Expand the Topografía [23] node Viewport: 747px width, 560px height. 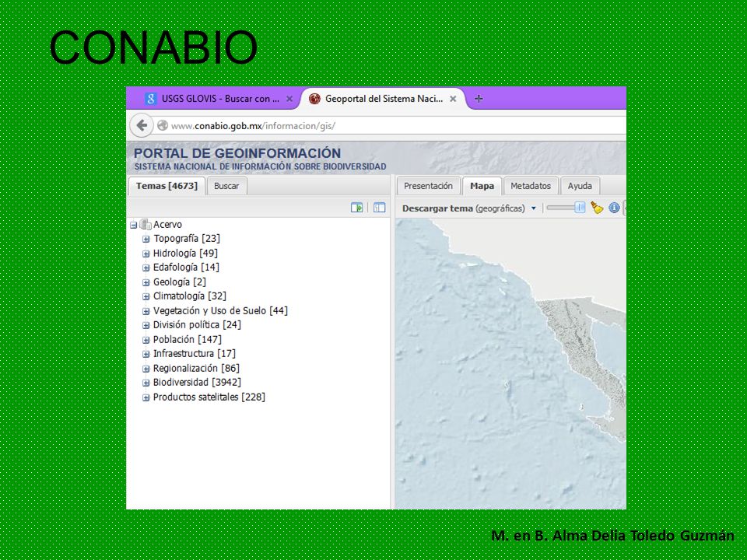coord(146,239)
